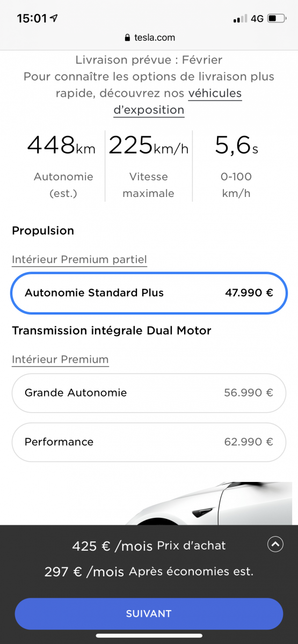Tap the cellular signal bars icon

pyautogui.click(x=239, y=19)
